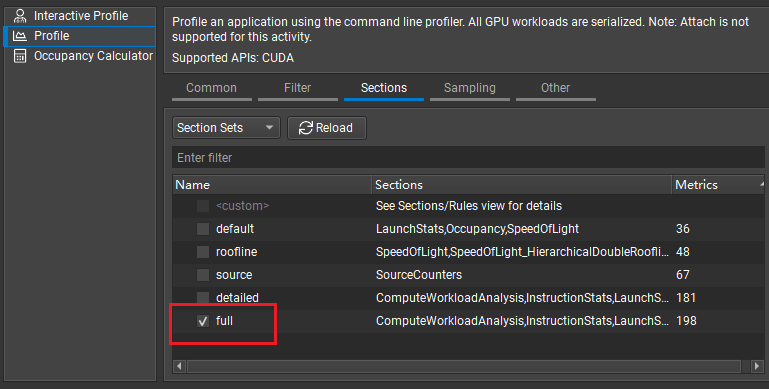The width and height of the screenshot is (769, 389).
Task: Click the metrics value 48
Action: coord(683,252)
